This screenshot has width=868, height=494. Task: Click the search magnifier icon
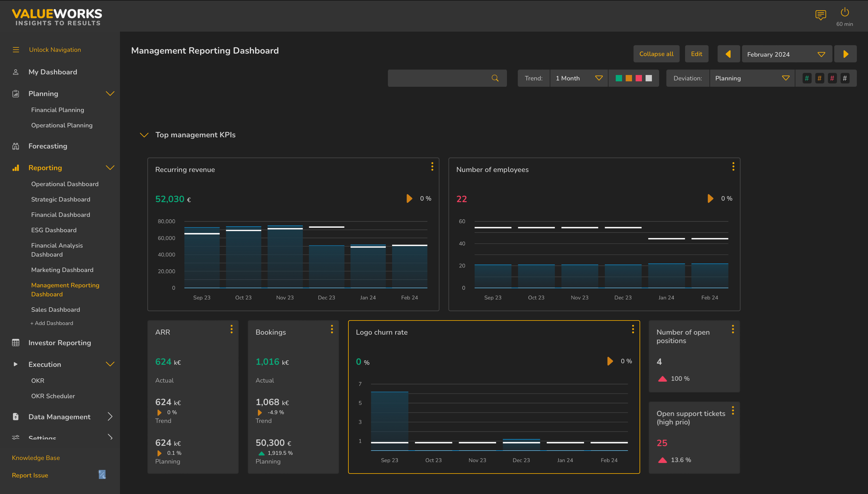[495, 78]
